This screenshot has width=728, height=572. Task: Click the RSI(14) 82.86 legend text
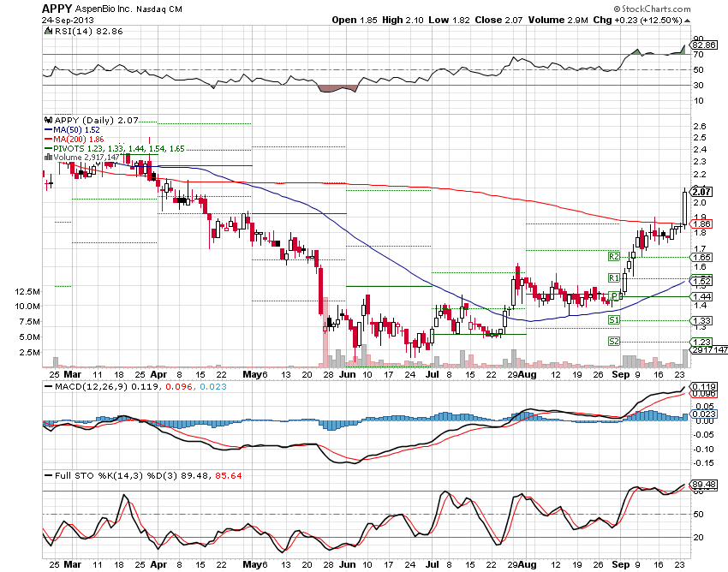[x=89, y=31]
